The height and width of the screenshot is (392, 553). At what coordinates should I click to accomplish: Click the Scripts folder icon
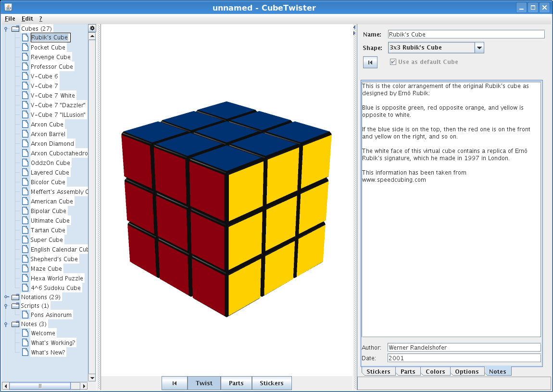pos(15,305)
